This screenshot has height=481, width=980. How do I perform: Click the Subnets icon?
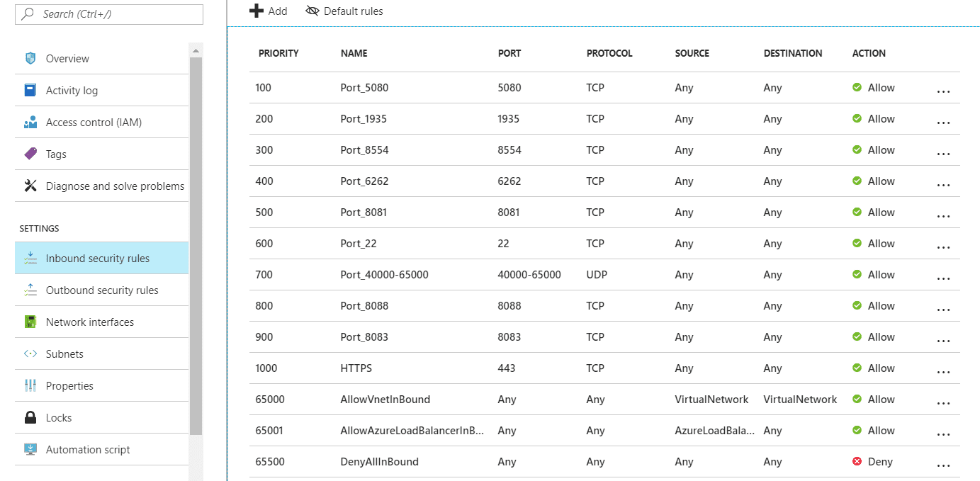(x=30, y=353)
